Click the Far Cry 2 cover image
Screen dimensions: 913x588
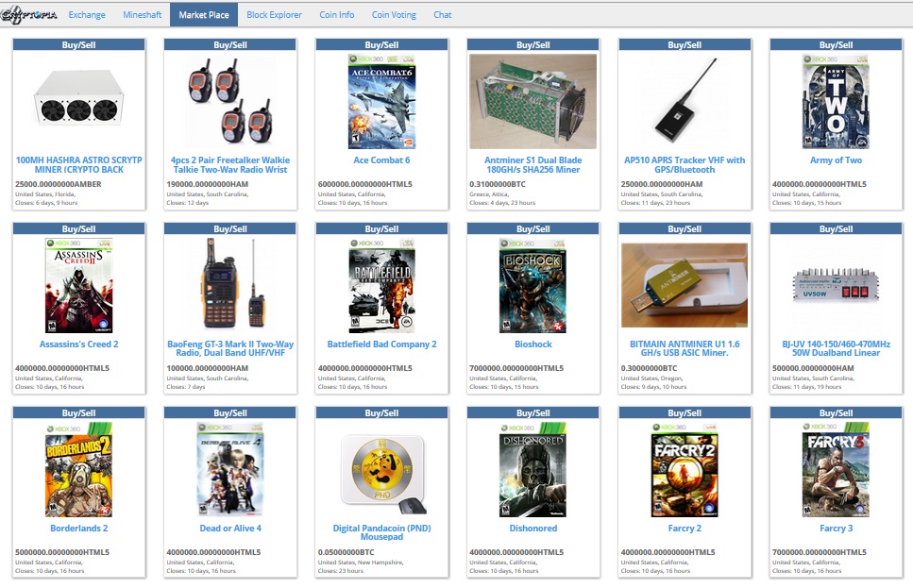(685, 470)
